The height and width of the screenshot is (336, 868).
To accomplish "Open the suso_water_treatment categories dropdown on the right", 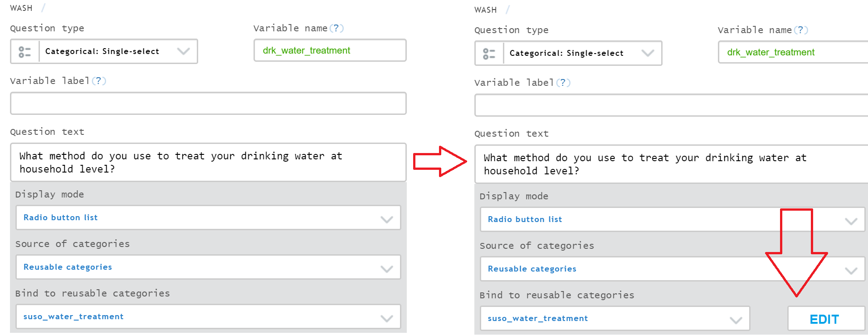I will point(736,318).
